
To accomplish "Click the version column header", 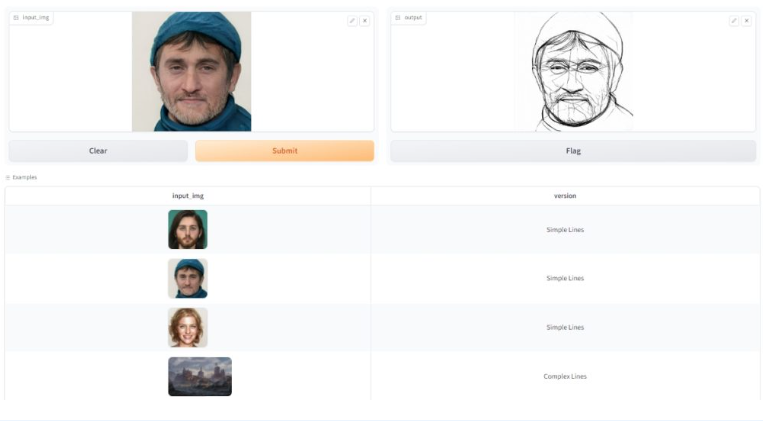I will [x=564, y=196].
